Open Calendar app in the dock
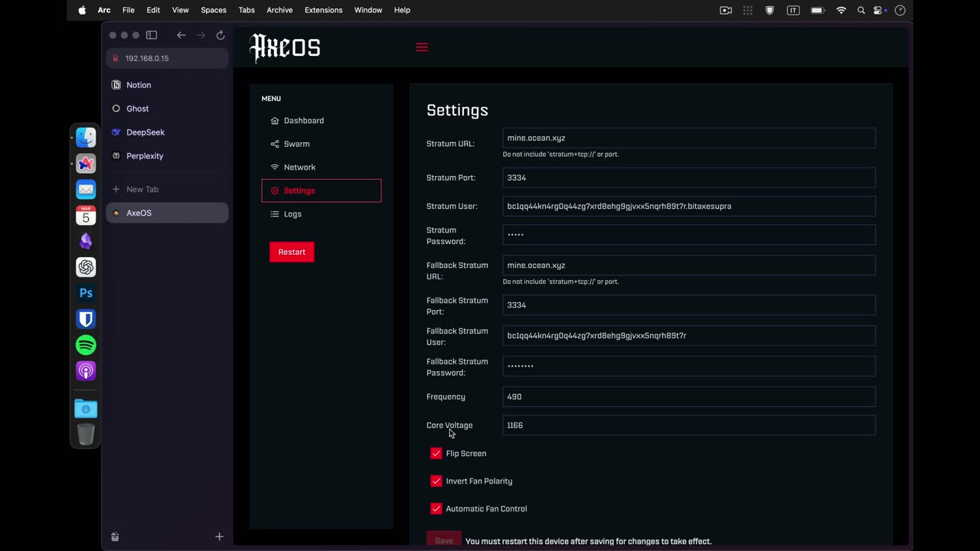 click(86, 216)
